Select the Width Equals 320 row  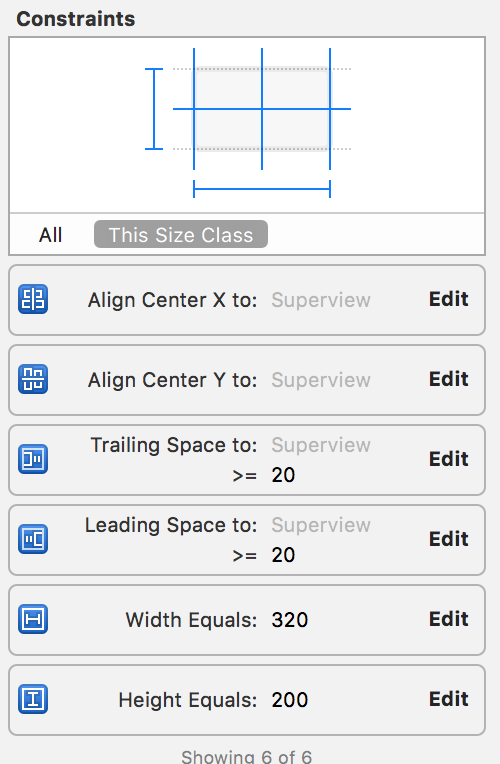tap(247, 620)
